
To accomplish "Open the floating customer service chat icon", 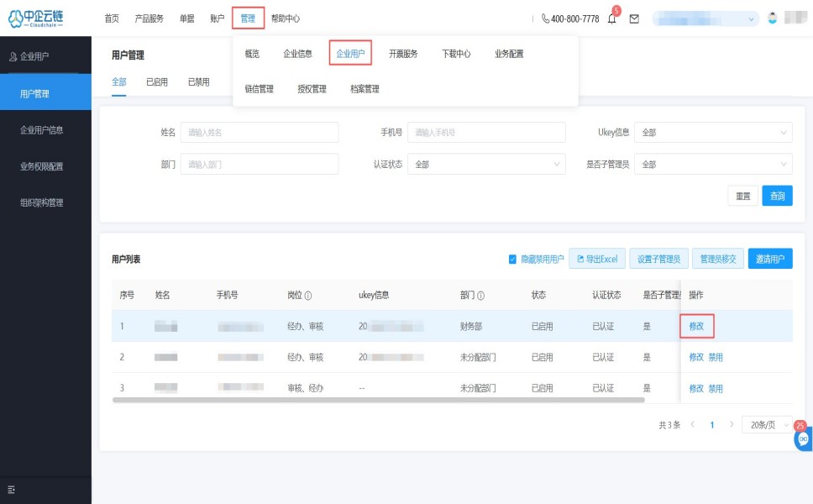I will [x=802, y=438].
